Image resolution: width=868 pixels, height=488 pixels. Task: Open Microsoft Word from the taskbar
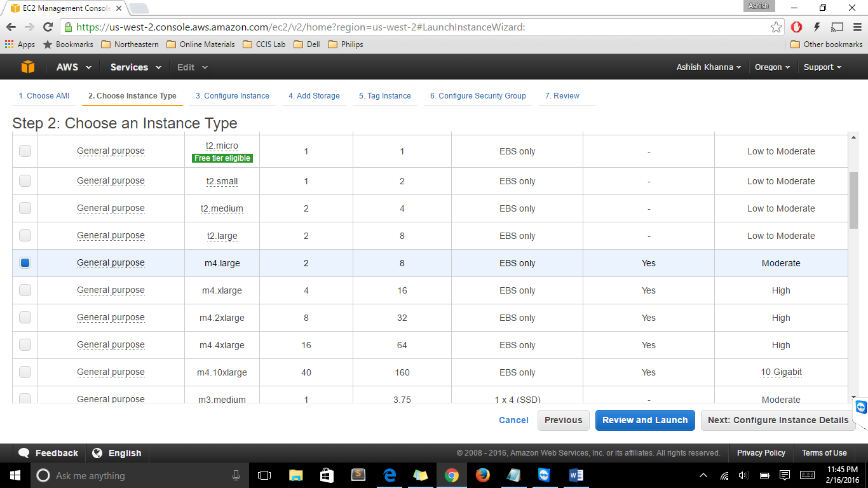(x=576, y=475)
